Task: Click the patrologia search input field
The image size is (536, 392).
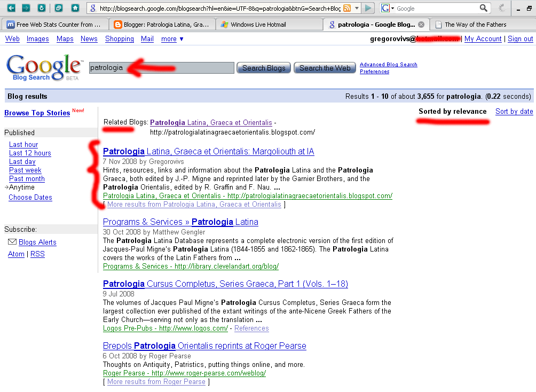Action: coord(162,68)
